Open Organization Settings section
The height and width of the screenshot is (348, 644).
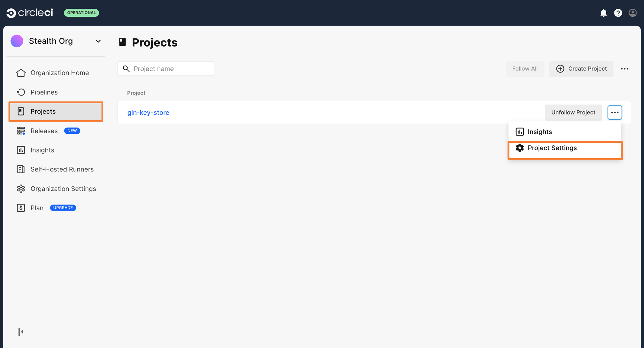(x=63, y=188)
